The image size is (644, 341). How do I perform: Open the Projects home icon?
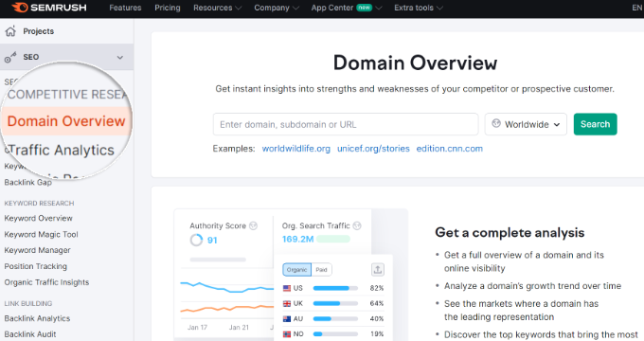(x=10, y=31)
